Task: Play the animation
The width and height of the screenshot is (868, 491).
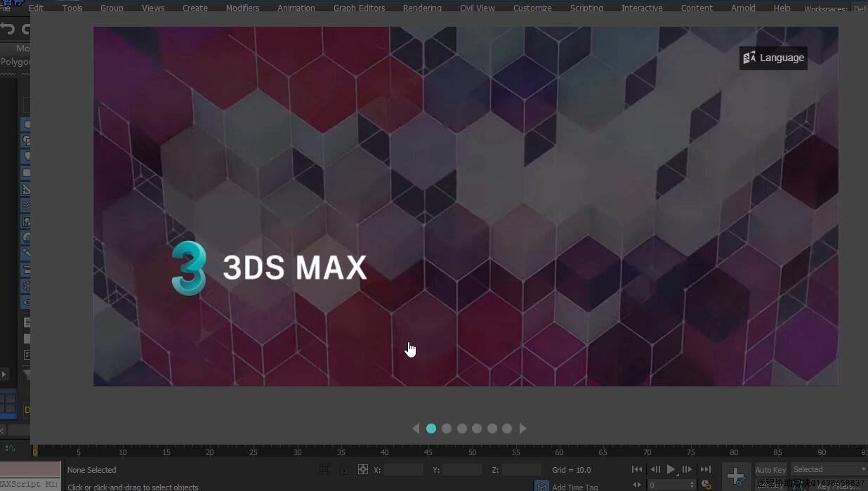Action: pos(671,469)
